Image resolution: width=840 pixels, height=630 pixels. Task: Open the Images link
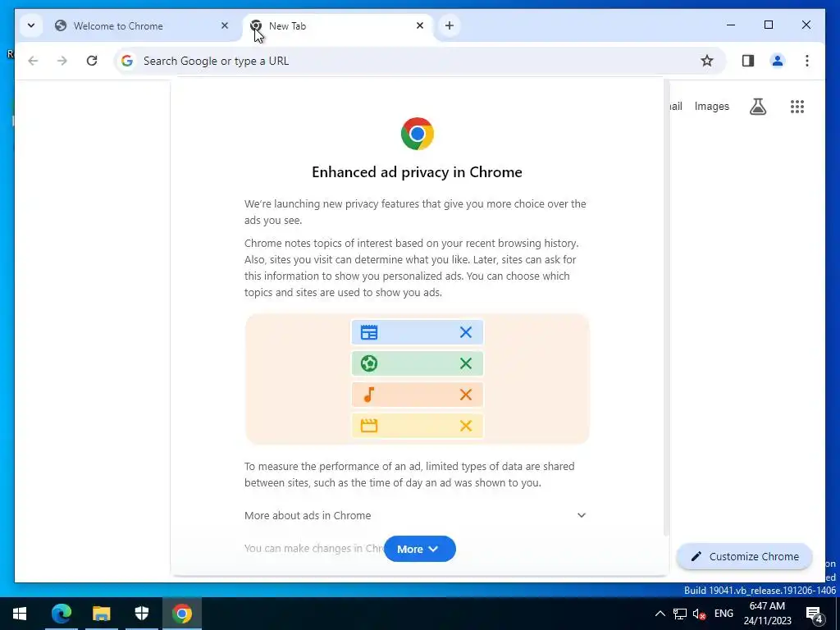coord(711,107)
